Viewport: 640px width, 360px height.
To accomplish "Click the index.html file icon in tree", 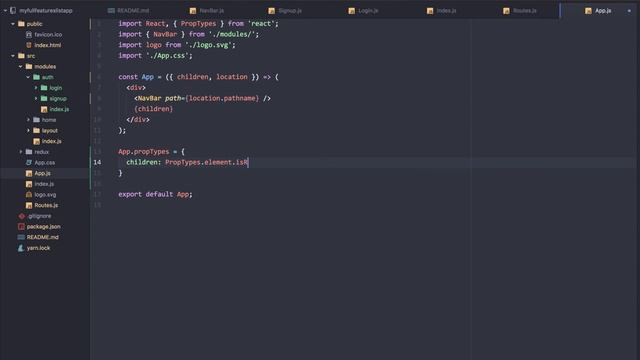I will 29,45.
